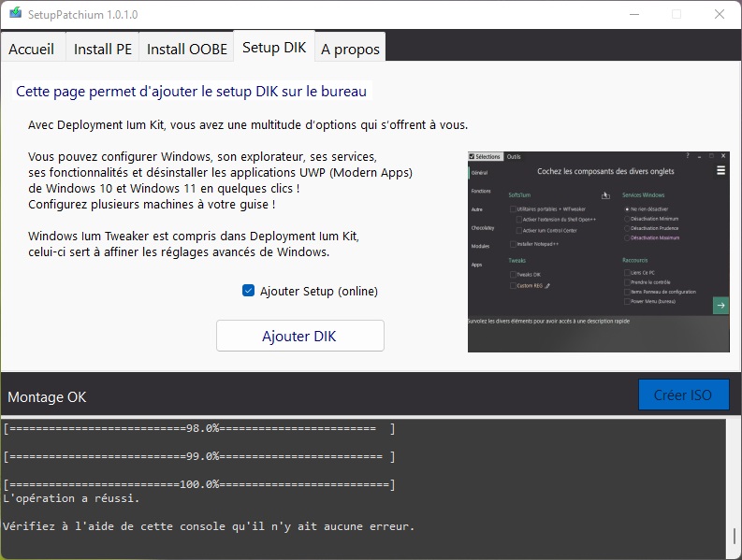Viewport: 742px width, 560px height.
Task: Click the Créer ISO button
Action: pos(682,395)
